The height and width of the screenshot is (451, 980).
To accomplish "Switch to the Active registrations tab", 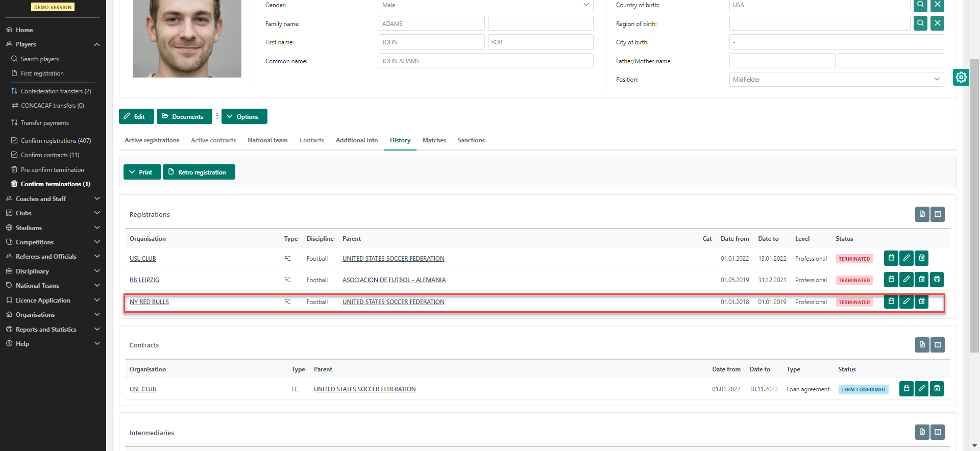I will [152, 140].
